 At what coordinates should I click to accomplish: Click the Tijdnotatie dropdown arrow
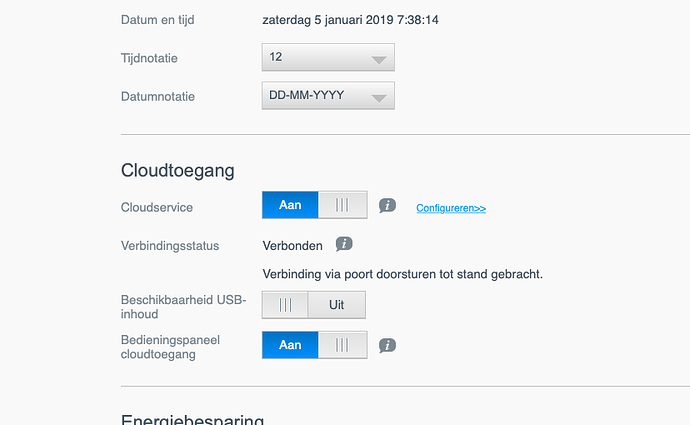378,59
